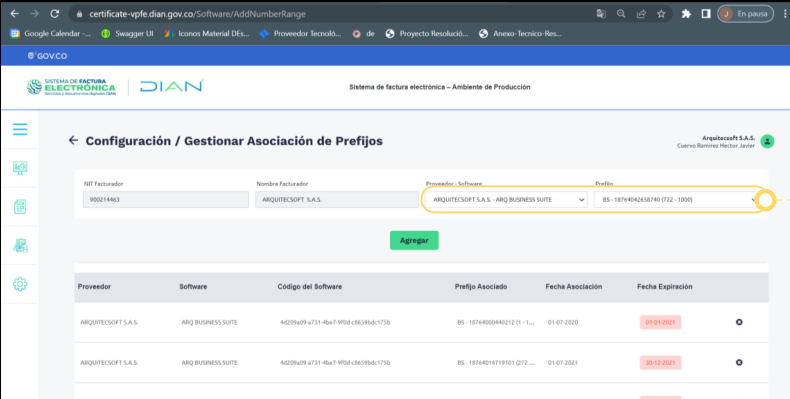Click the Agregar button
This screenshot has width=790, height=399.
pyautogui.click(x=414, y=240)
